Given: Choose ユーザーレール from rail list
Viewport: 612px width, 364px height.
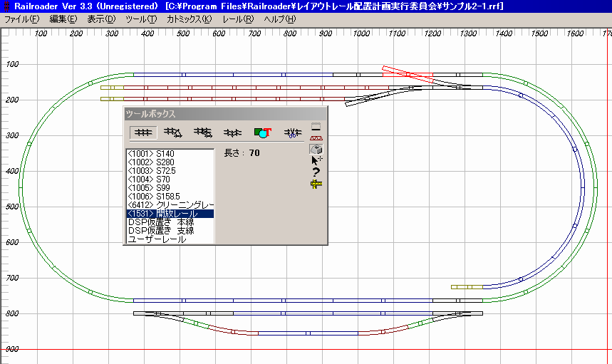Looking at the screenshot, I should point(157,239).
